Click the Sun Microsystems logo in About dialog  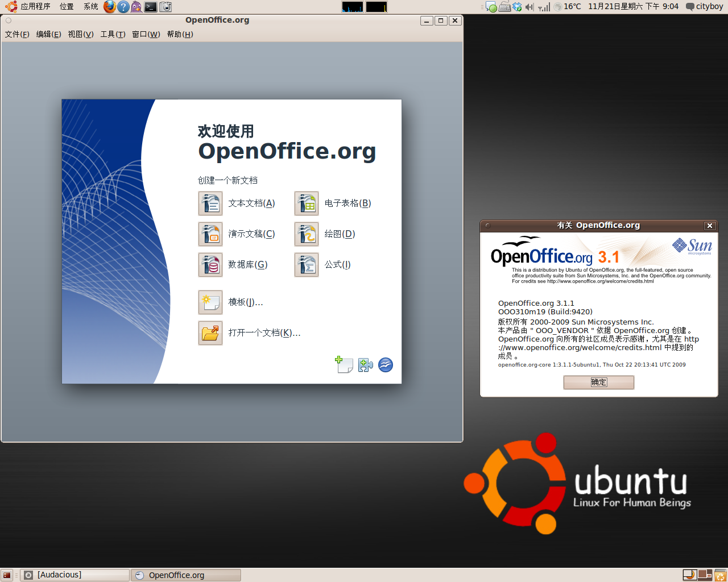point(692,246)
